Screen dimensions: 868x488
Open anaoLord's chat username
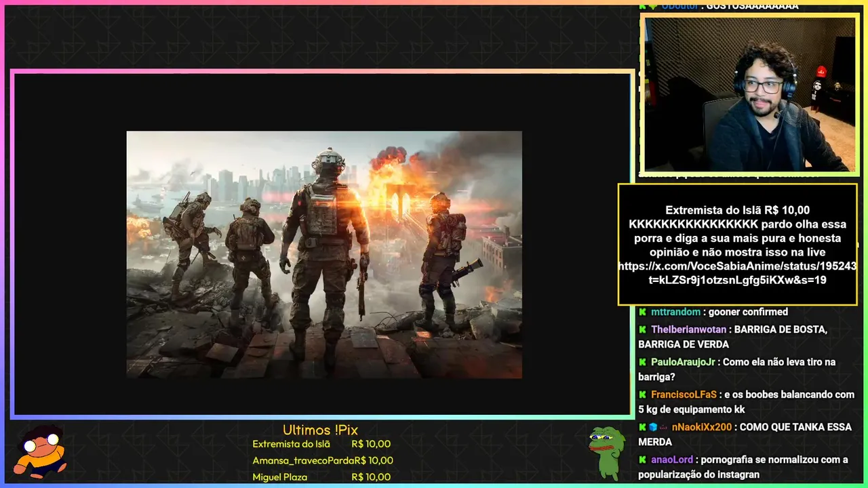[672, 460]
